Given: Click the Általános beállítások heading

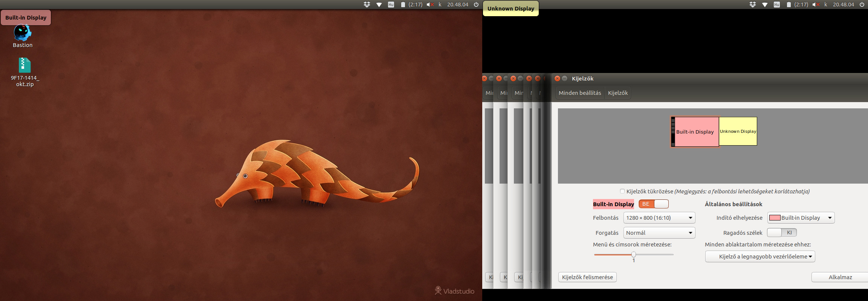Looking at the screenshot, I should (734, 204).
